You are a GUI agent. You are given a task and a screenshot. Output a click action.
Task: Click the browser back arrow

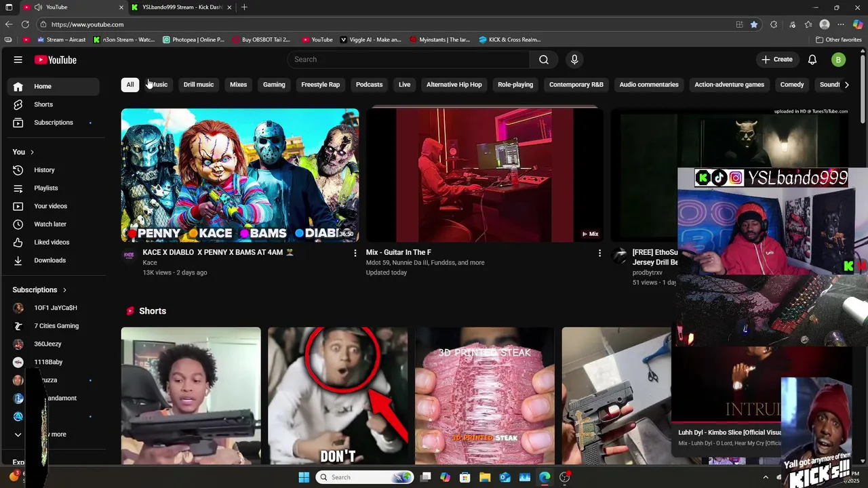pyautogui.click(x=9, y=24)
